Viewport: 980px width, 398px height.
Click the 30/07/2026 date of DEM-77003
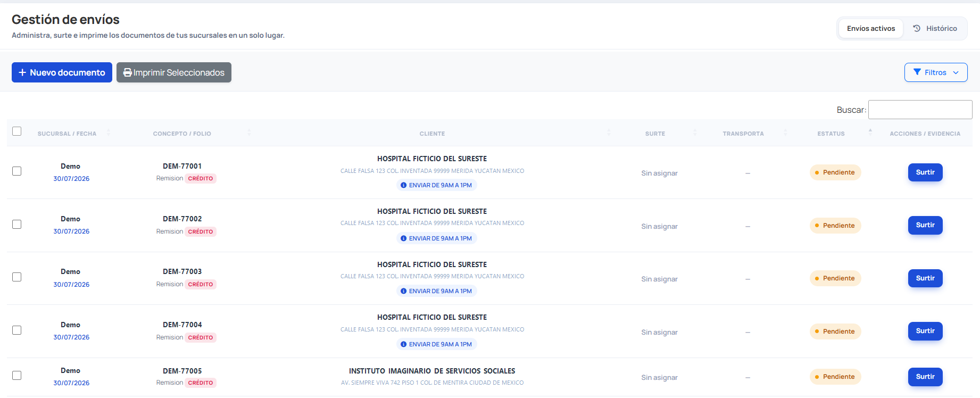(x=71, y=285)
